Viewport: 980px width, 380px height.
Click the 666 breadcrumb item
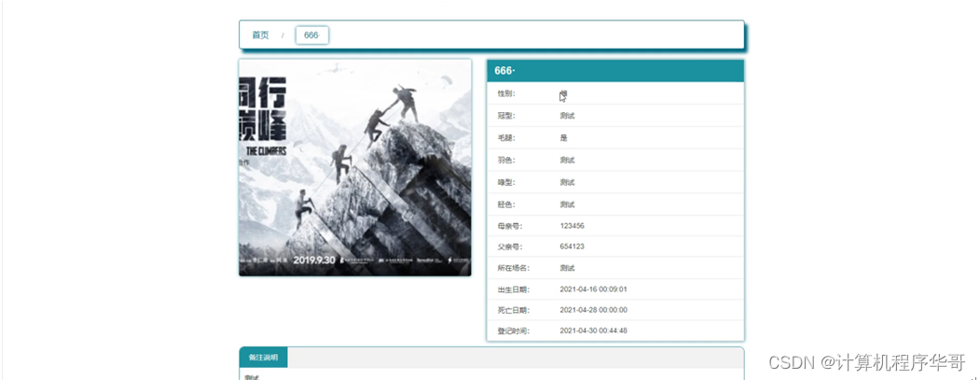[311, 35]
